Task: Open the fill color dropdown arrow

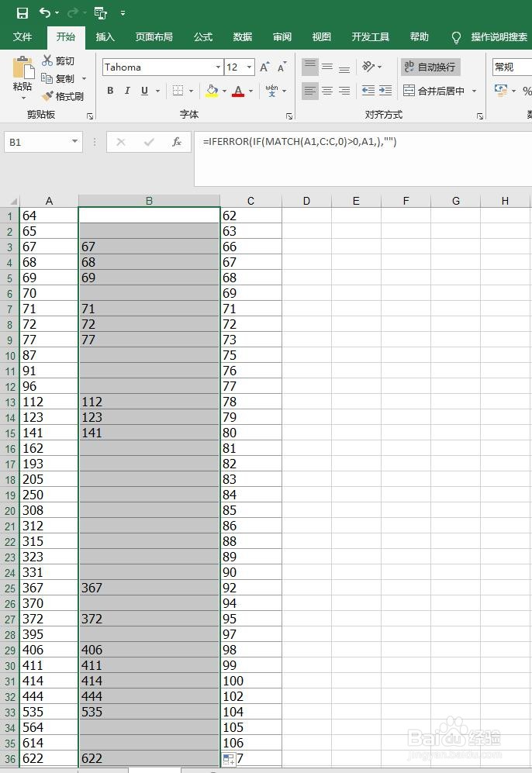Action: click(x=225, y=91)
